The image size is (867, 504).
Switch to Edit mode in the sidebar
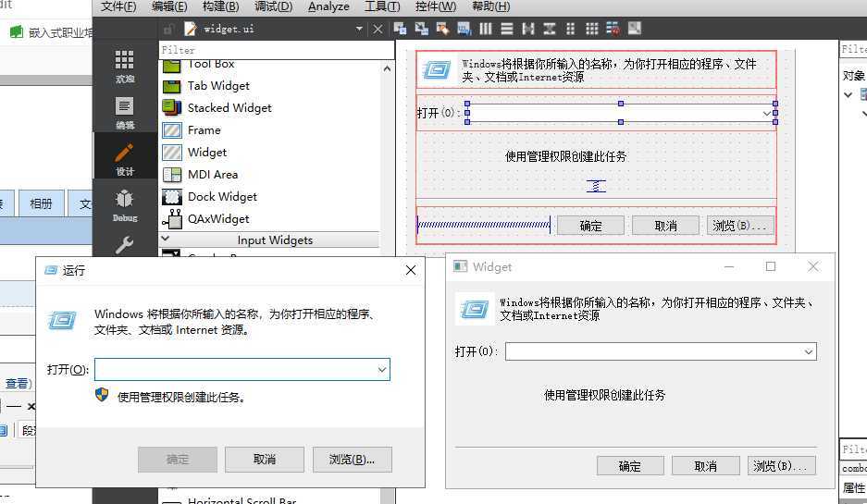(x=124, y=113)
